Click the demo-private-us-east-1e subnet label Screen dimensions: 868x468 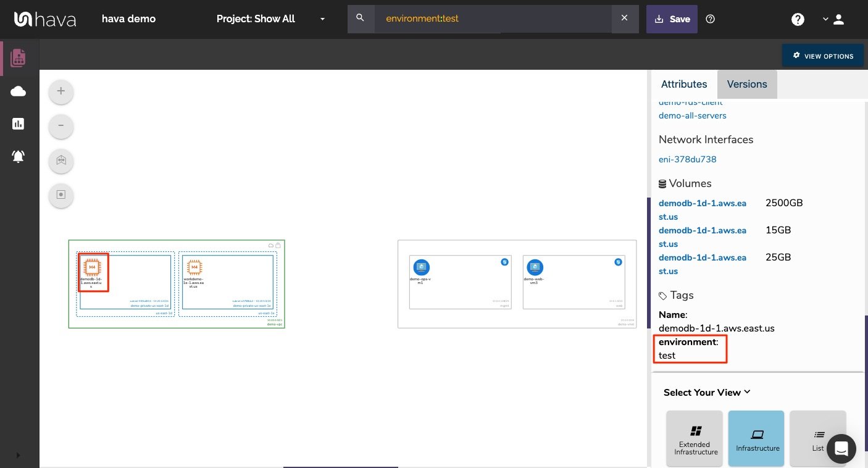click(x=252, y=306)
